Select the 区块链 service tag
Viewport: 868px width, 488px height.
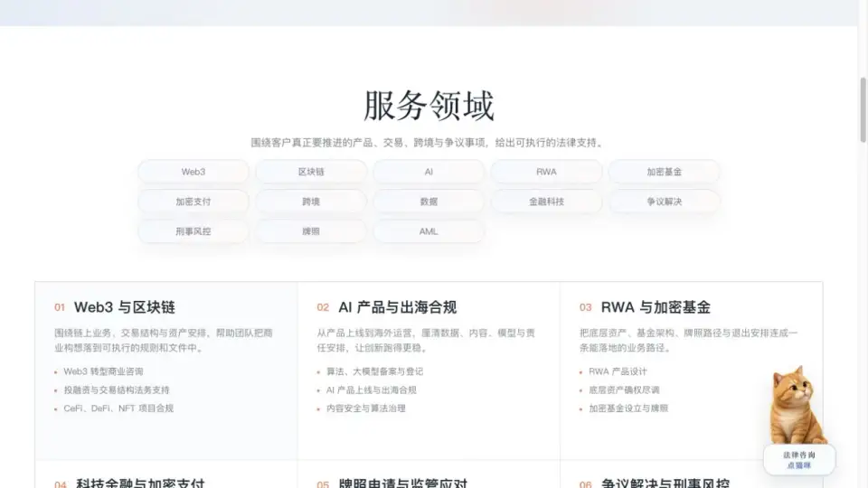coord(311,172)
